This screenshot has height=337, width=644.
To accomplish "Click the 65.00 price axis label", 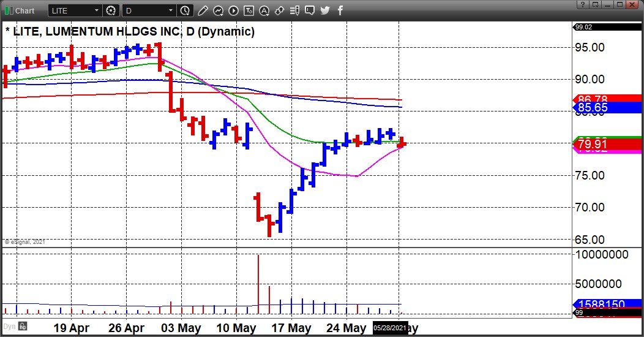I will pos(590,240).
